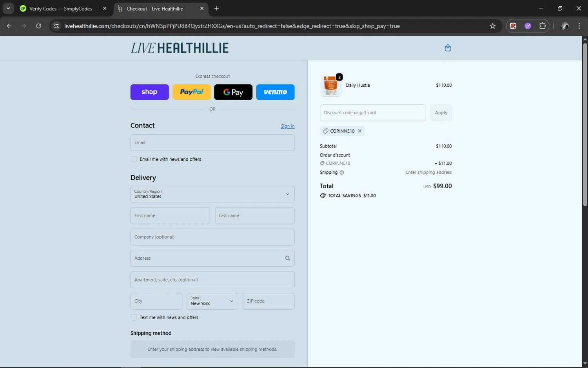Close the Checkout Live Healthillie tab
The width and height of the screenshot is (588, 368).
202,8
